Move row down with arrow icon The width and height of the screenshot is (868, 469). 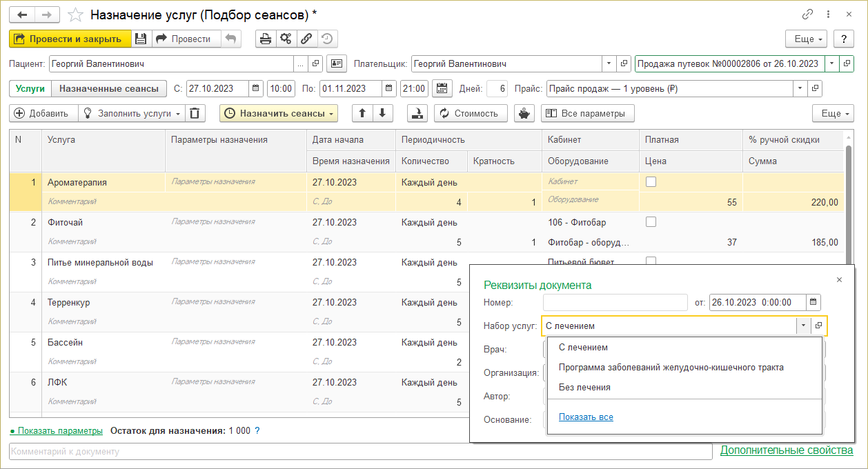pos(382,113)
